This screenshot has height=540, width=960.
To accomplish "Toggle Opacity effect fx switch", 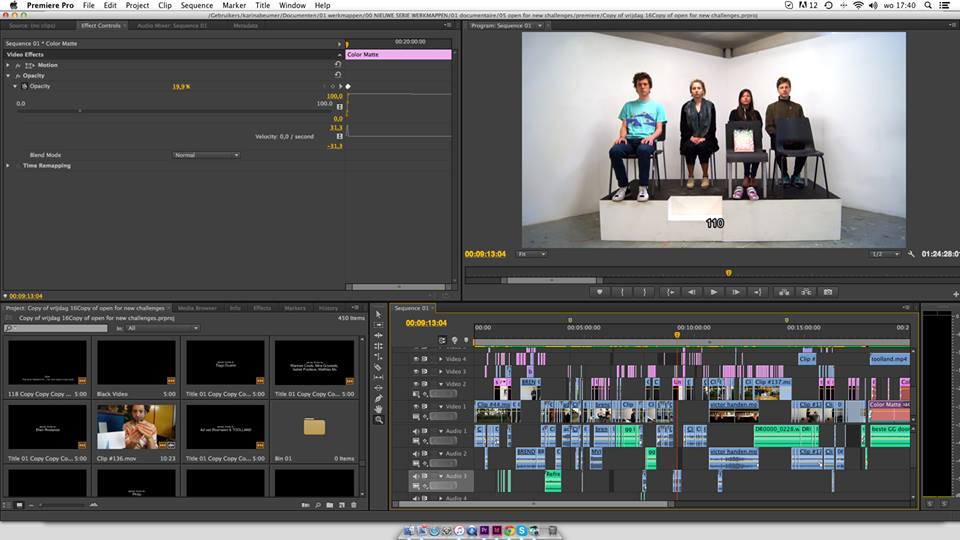I will [18, 75].
